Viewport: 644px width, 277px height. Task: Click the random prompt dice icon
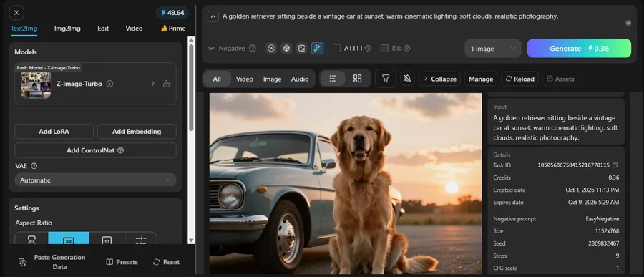[x=286, y=49]
